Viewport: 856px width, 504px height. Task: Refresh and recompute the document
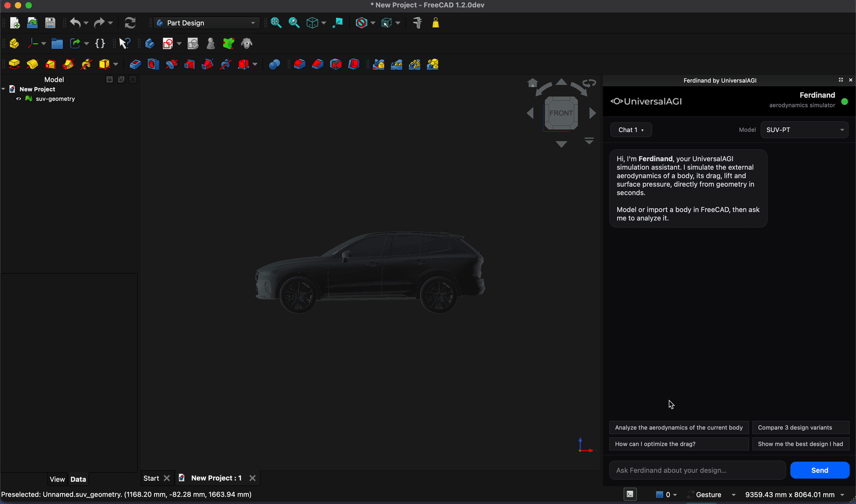point(130,23)
